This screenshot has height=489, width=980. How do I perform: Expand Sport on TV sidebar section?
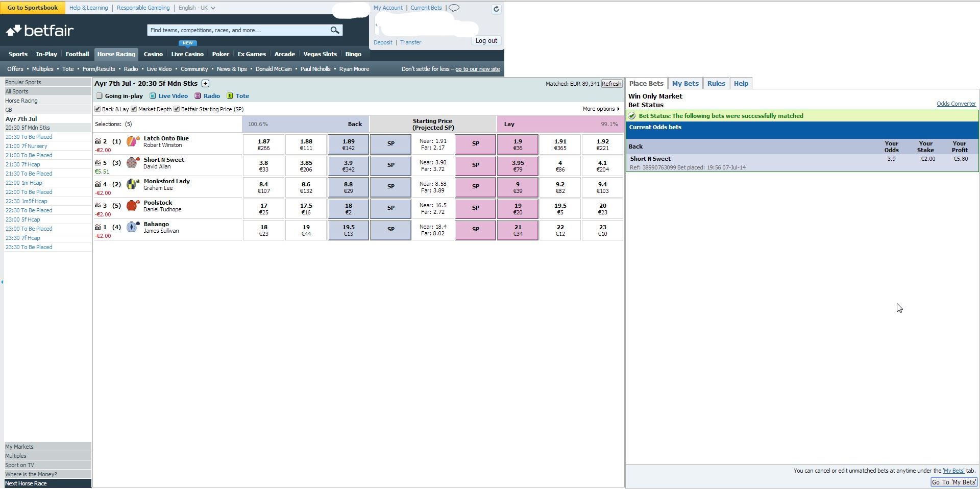click(x=48, y=465)
